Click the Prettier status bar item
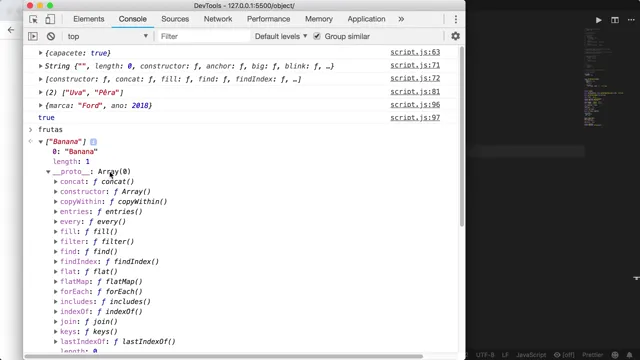Screen dimensions: 640x360 (593, 355)
